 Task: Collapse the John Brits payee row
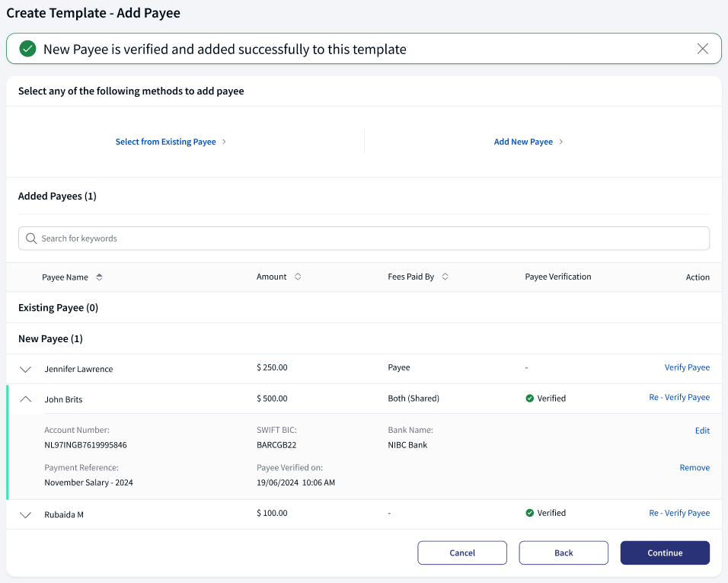coord(26,399)
